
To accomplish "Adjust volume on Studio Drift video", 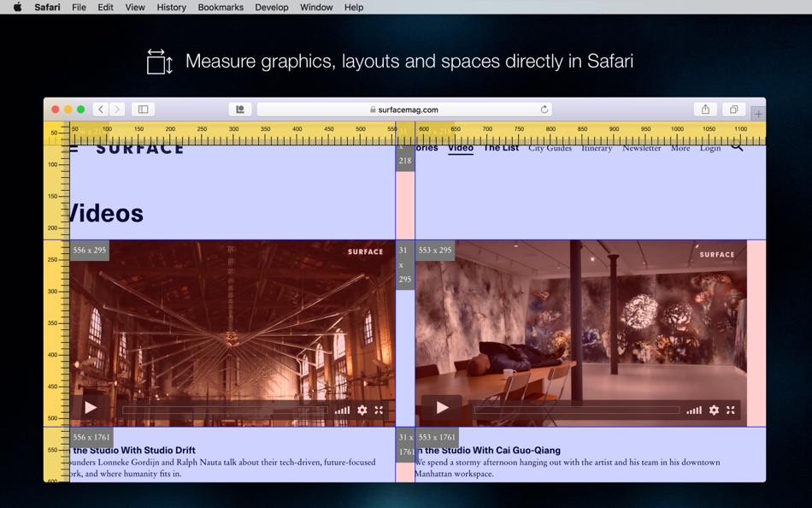I will coord(342,410).
